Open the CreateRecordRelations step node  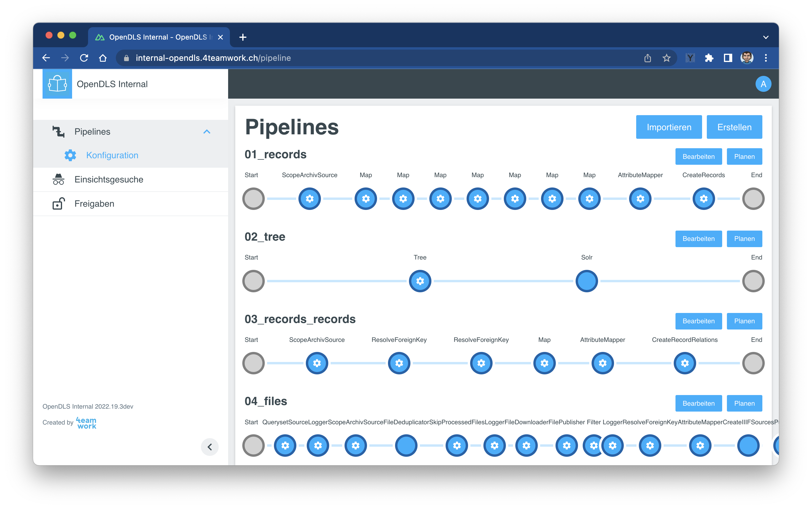pyautogui.click(x=684, y=363)
